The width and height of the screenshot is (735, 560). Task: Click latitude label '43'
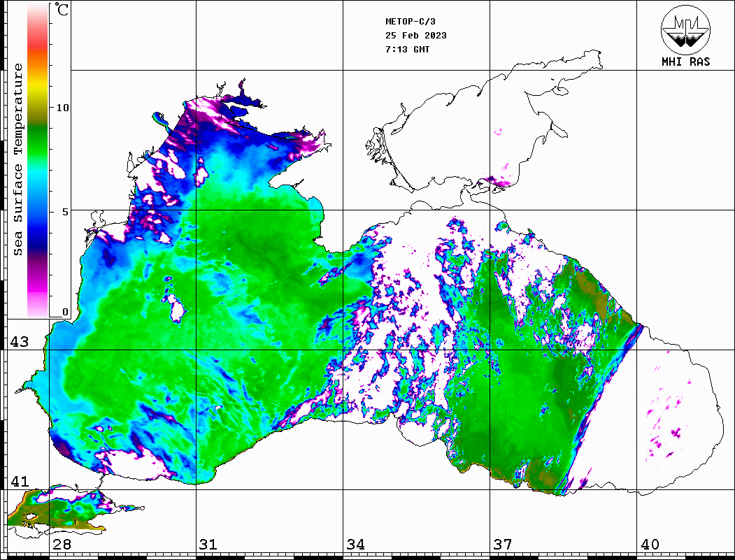click(x=20, y=342)
